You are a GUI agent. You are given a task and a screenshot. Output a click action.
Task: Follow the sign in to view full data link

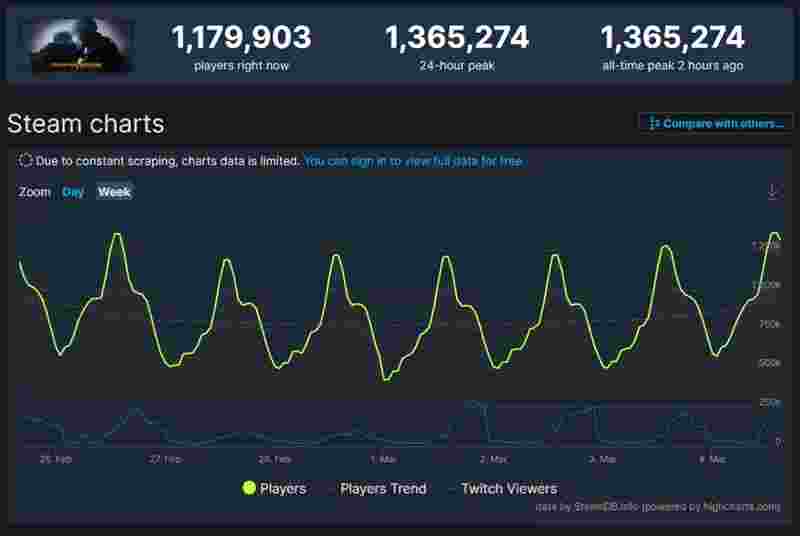pyautogui.click(x=413, y=161)
